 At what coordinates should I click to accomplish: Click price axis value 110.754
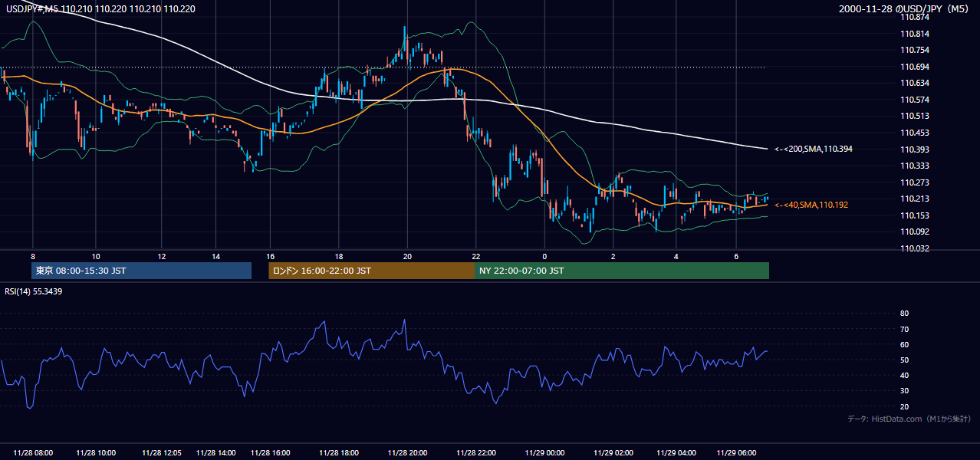tap(914, 50)
